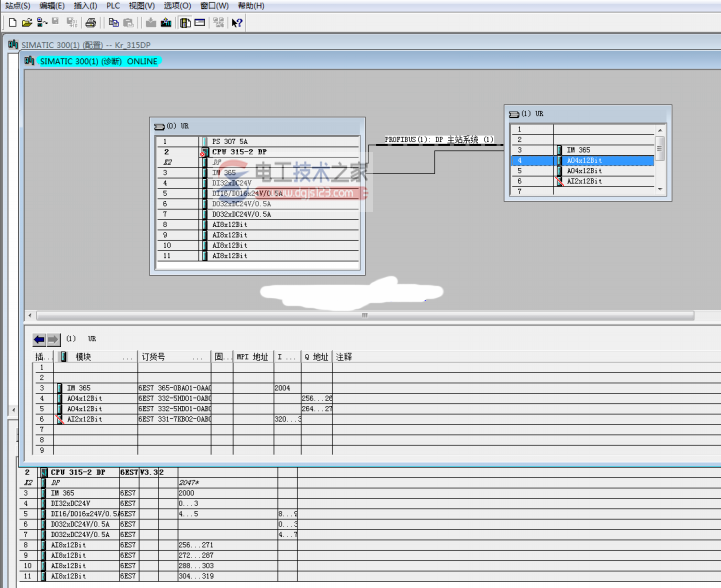The image size is (721, 588).
Task: Open the 窗口(W) menu
Action: pos(215,6)
